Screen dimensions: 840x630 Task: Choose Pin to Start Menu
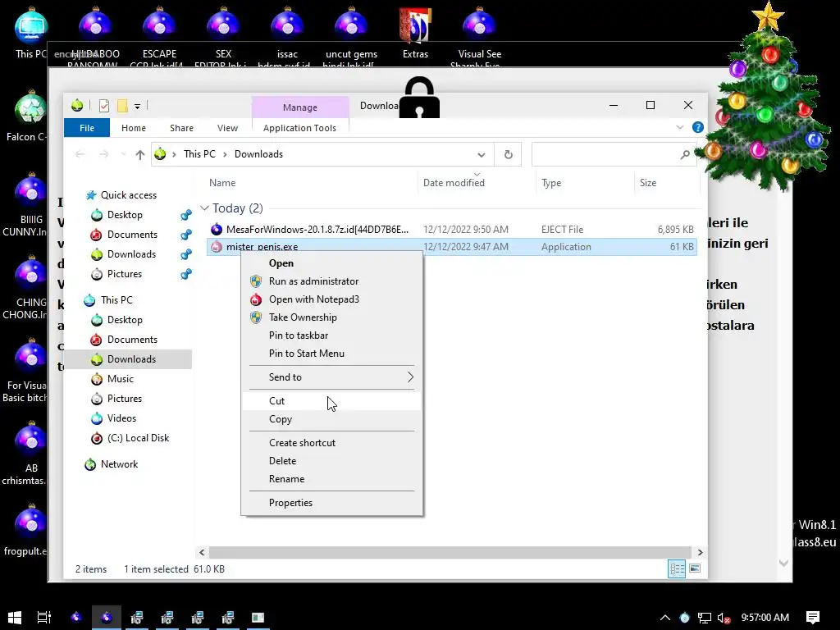coord(332,354)
